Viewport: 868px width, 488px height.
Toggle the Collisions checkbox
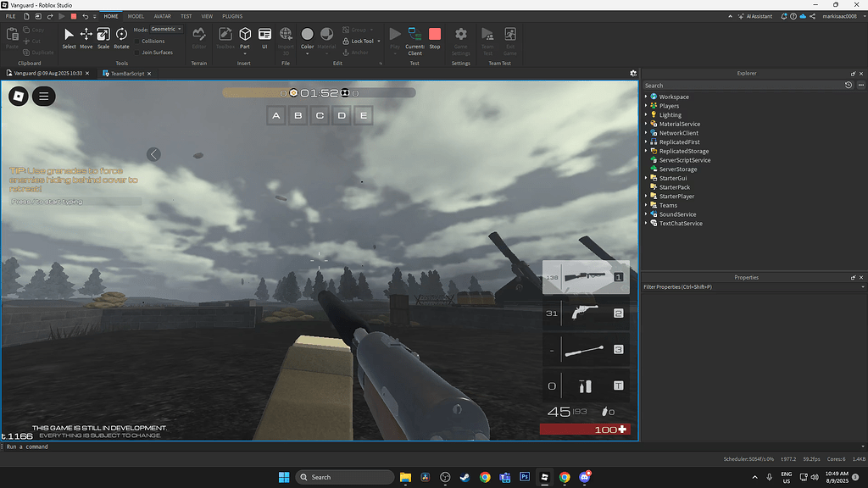(x=137, y=41)
